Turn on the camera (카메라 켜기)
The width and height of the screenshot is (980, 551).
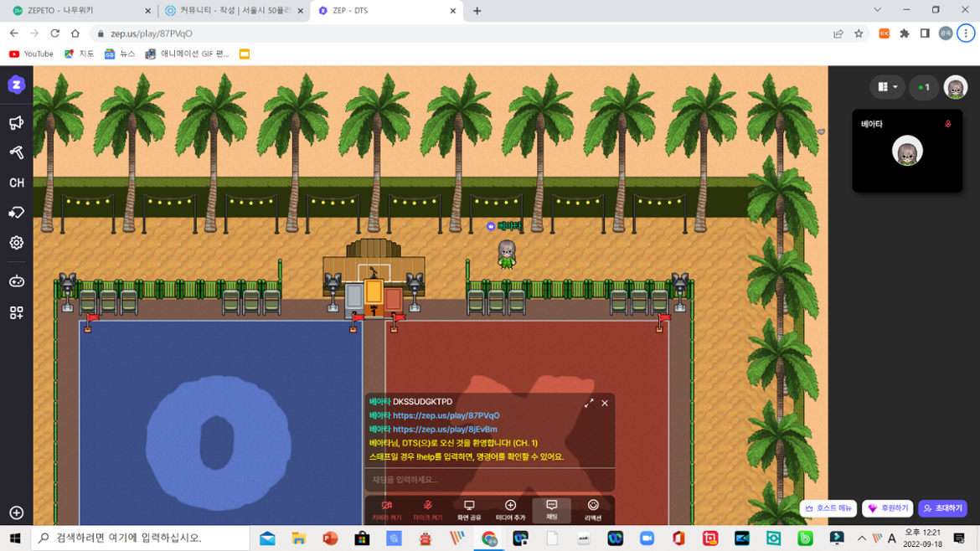386,510
